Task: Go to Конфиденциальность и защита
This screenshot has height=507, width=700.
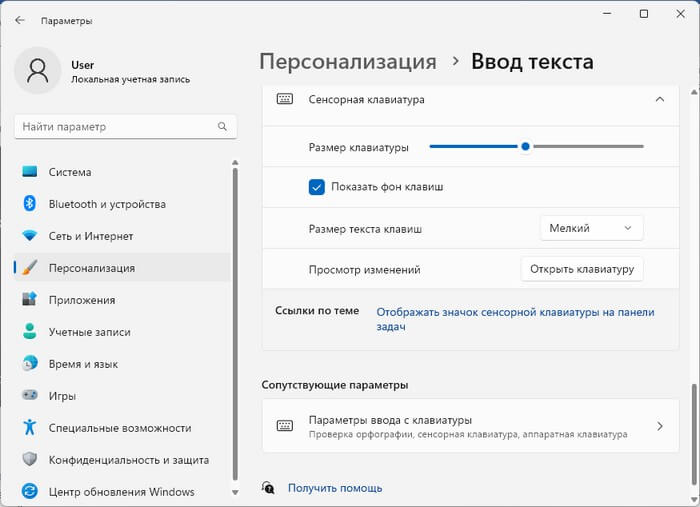Action: pos(122,459)
